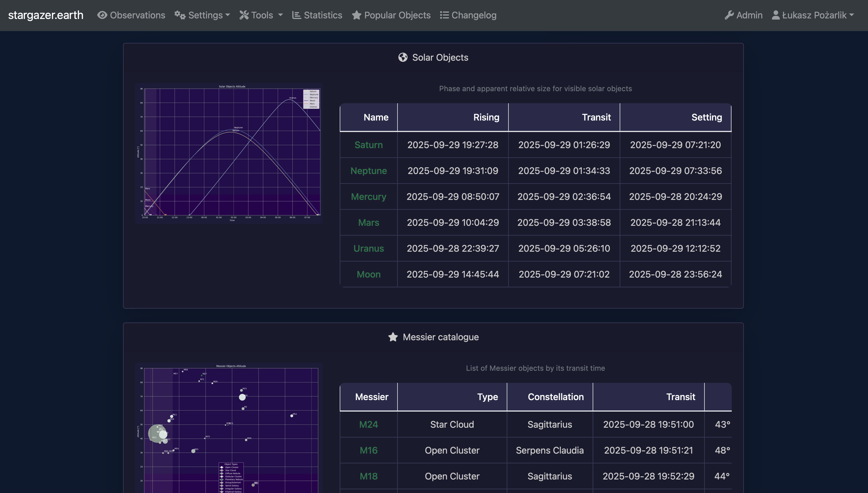Click the Admin wrench icon
This screenshot has height=493, width=868.
[x=729, y=15]
